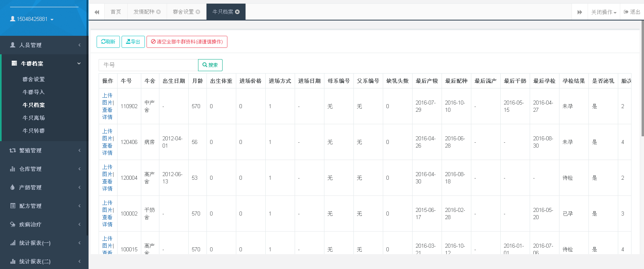The height and width of the screenshot is (269, 644).
Task: Click the 产奶管理 droplet icon
Action: pyautogui.click(x=12, y=187)
